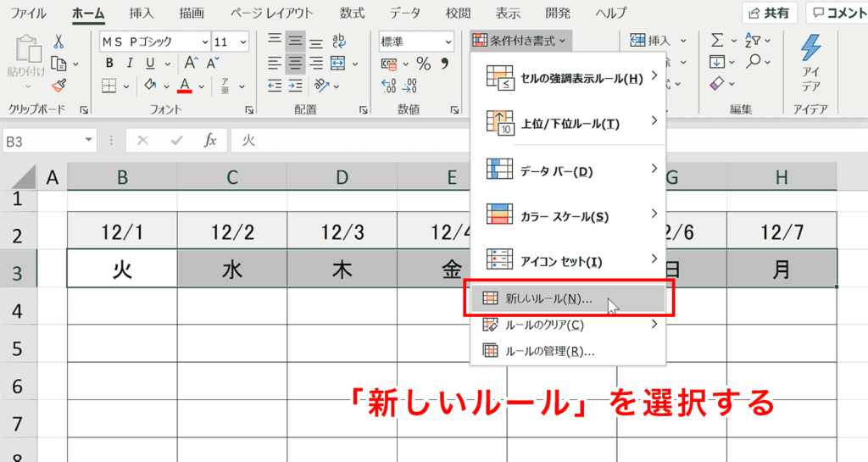Click the アイデア lightning icon
Screen dimensions: 868x462
pyautogui.click(x=810, y=48)
